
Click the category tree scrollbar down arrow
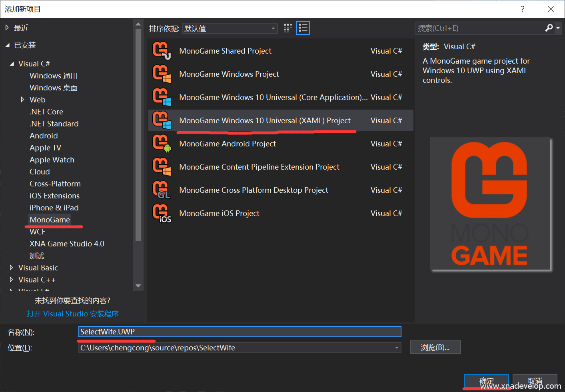pyautogui.click(x=138, y=286)
